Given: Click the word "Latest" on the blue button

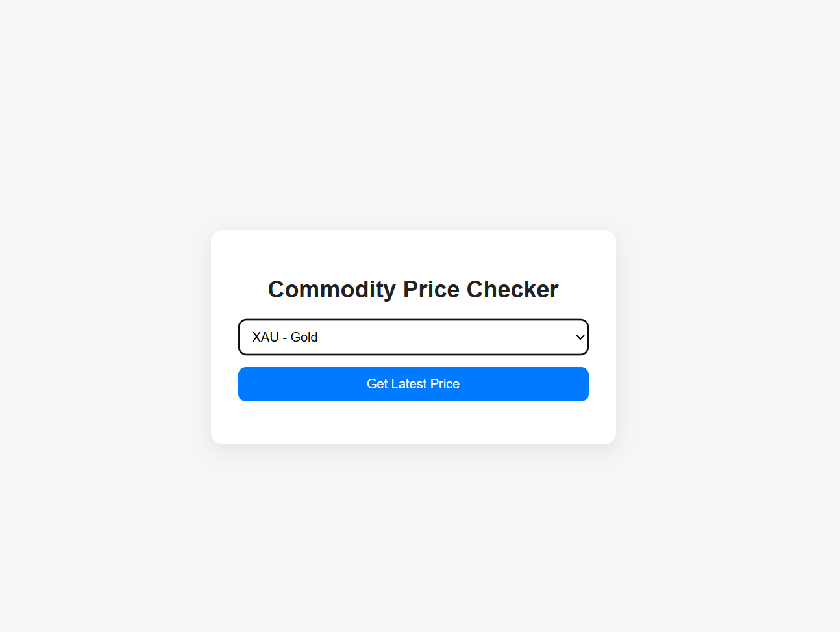Looking at the screenshot, I should tap(409, 384).
